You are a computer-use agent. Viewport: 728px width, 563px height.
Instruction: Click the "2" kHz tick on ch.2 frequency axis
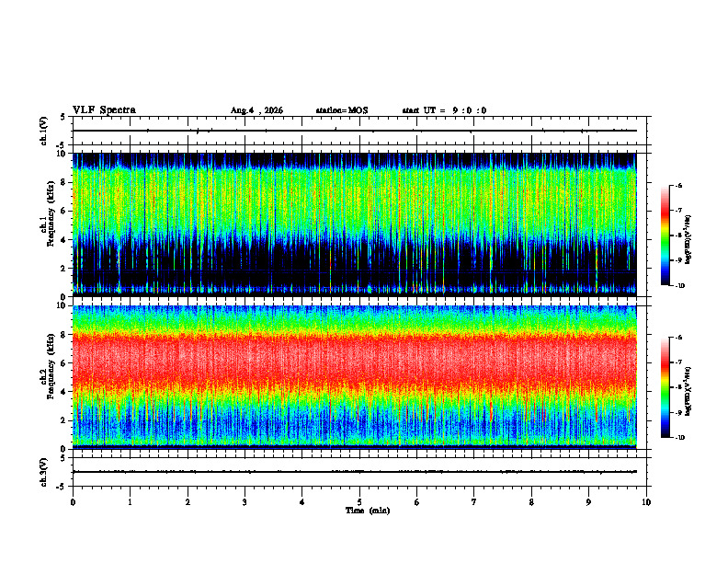tap(64, 420)
